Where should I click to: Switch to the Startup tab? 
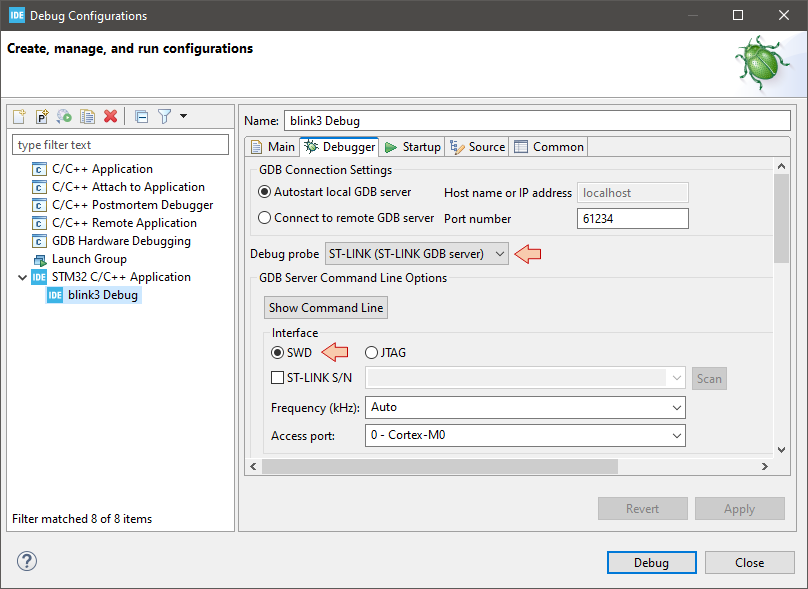[x=413, y=147]
